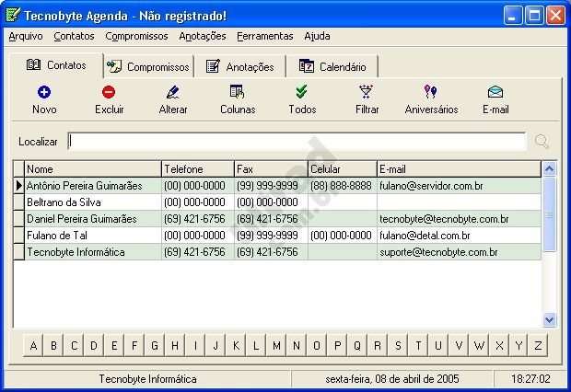
Task: Open the Ferramentas menu
Action: click(x=264, y=36)
